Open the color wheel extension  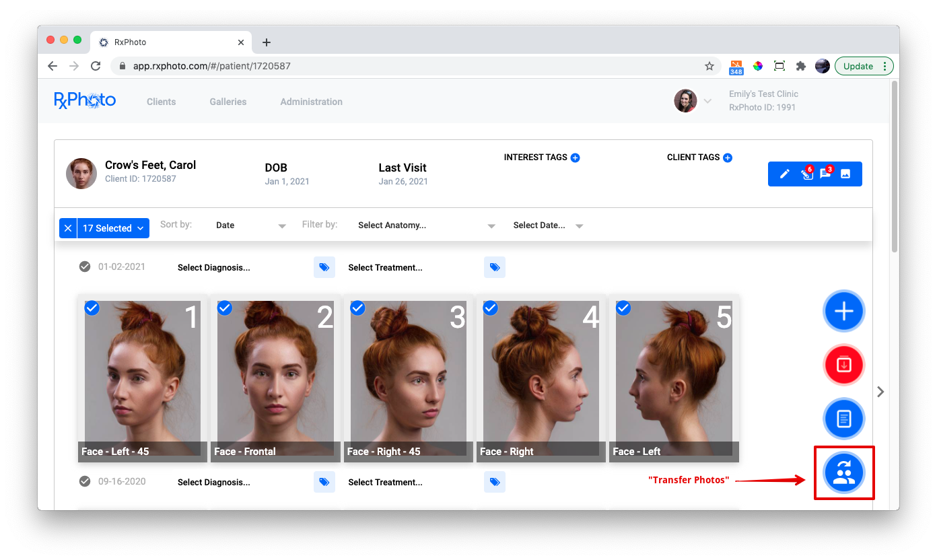pyautogui.click(x=758, y=66)
